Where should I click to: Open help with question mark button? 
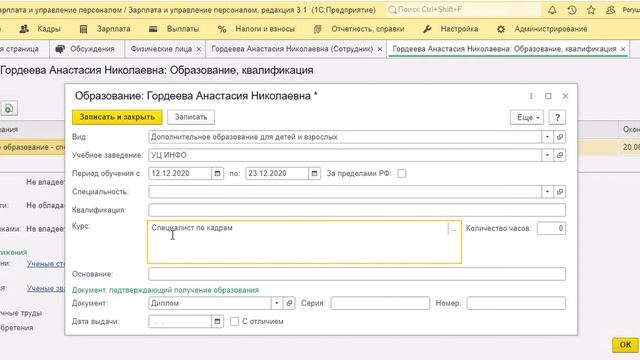pyautogui.click(x=557, y=118)
